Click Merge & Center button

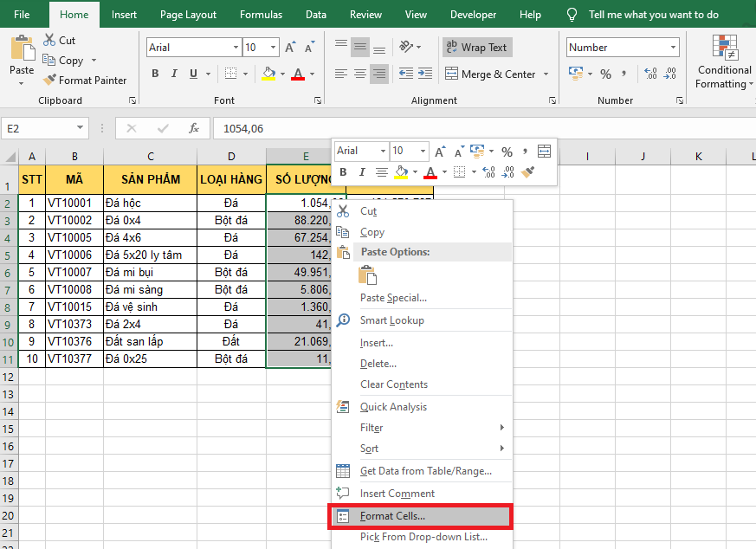coord(490,74)
